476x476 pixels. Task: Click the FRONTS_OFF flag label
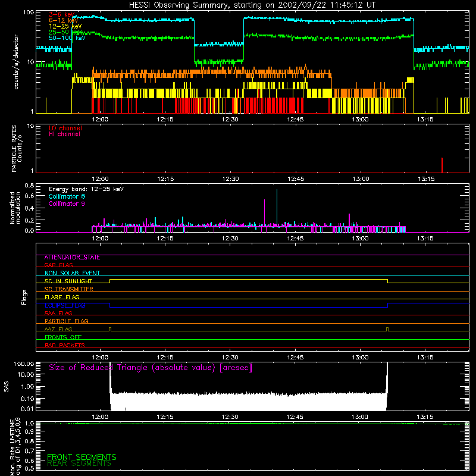click(x=63, y=337)
